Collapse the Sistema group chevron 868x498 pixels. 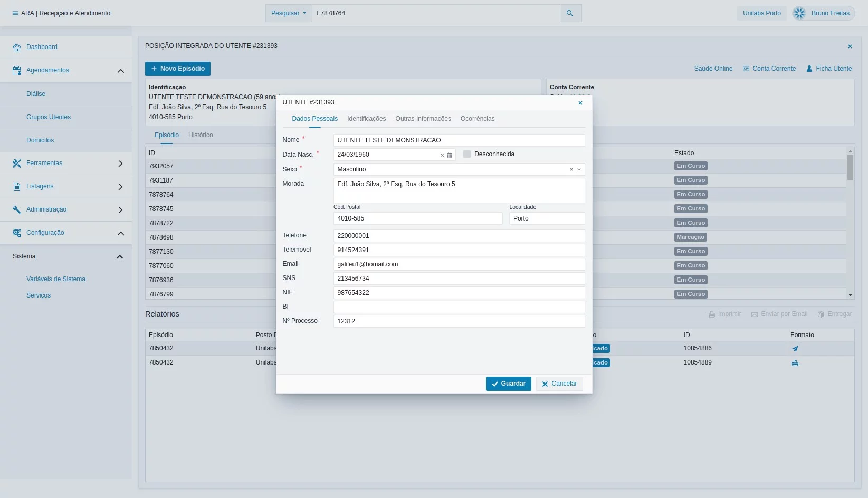coord(120,257)
